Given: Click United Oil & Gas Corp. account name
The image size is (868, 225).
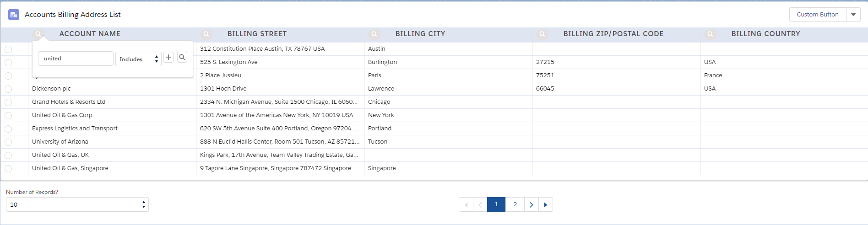Looking at the screenshot, I should tap(63, 115).
